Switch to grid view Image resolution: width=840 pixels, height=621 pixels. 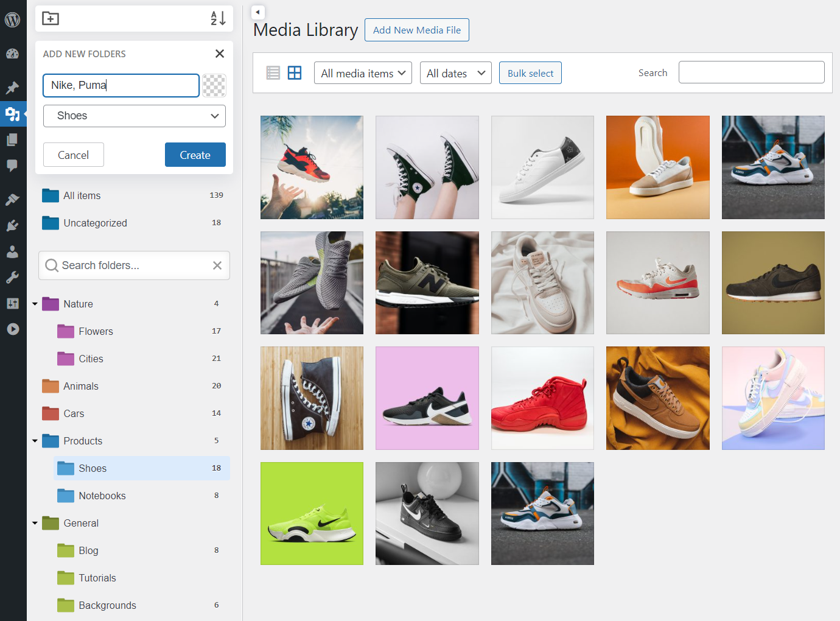coord(295,73)
